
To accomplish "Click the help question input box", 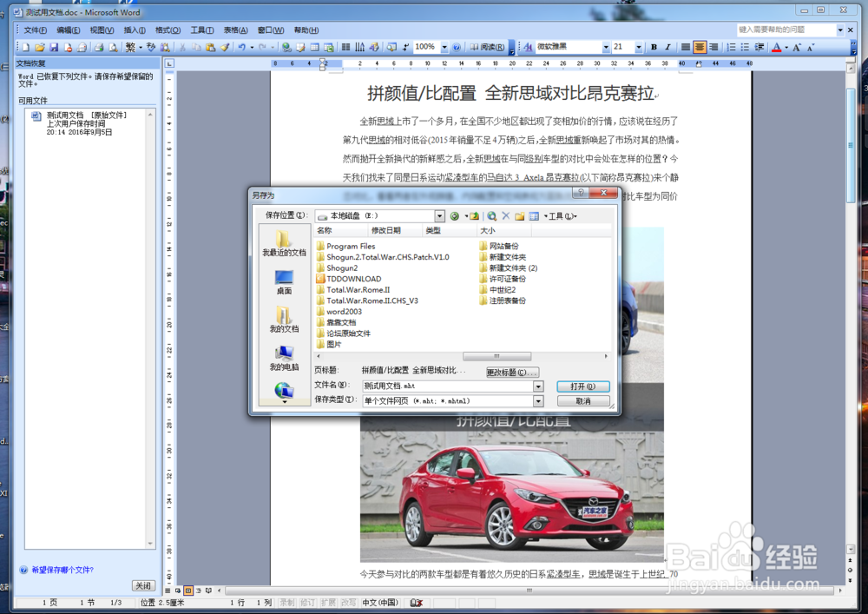I will click(x=786, y=30).
